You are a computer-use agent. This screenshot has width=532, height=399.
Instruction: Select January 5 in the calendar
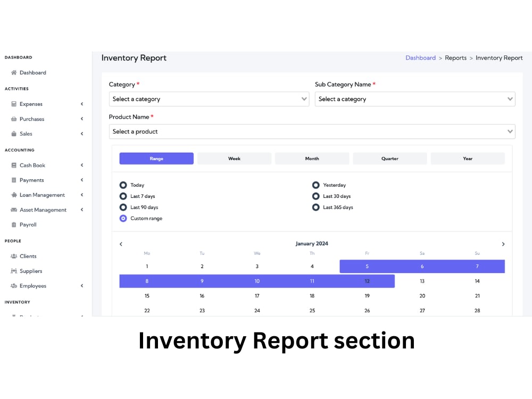click(367, 267)
